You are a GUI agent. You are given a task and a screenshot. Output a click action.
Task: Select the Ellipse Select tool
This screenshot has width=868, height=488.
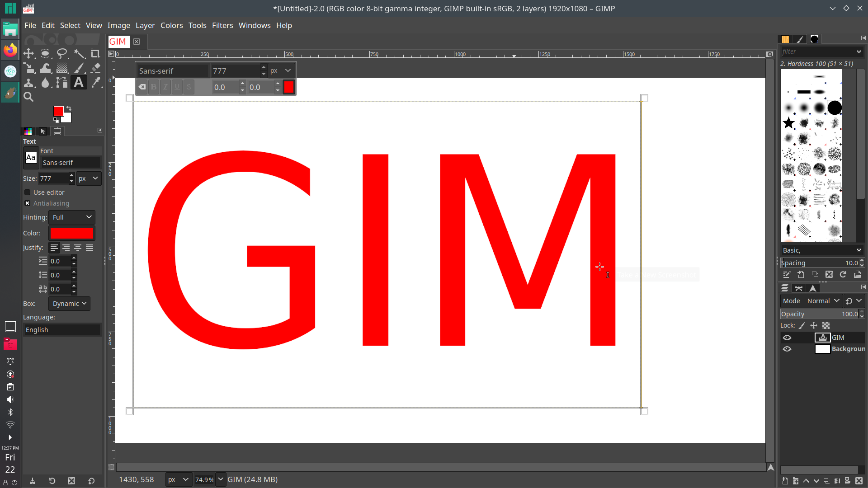click(x=45, y=54)
